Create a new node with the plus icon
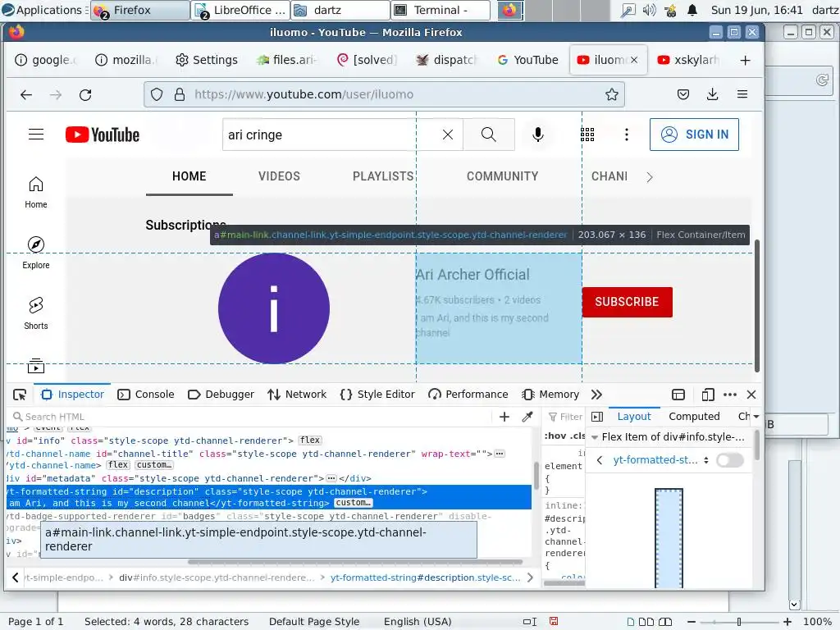840x630 pixels. [504, 417]
